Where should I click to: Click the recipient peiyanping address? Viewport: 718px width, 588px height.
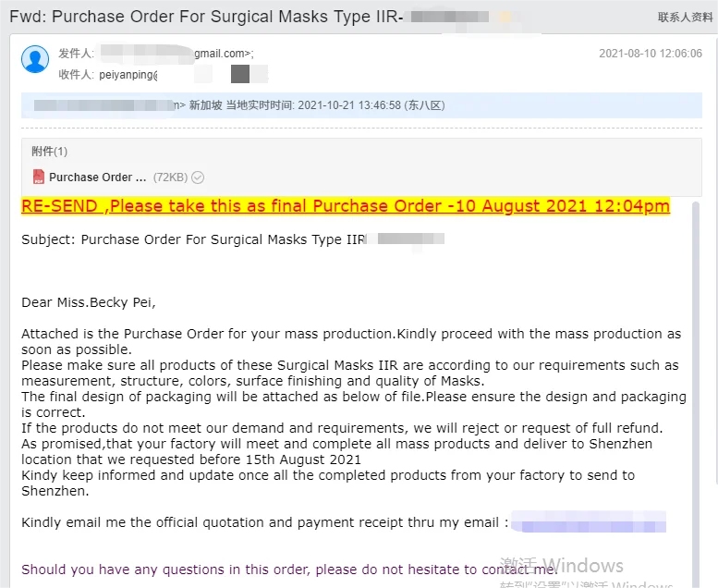128,75
